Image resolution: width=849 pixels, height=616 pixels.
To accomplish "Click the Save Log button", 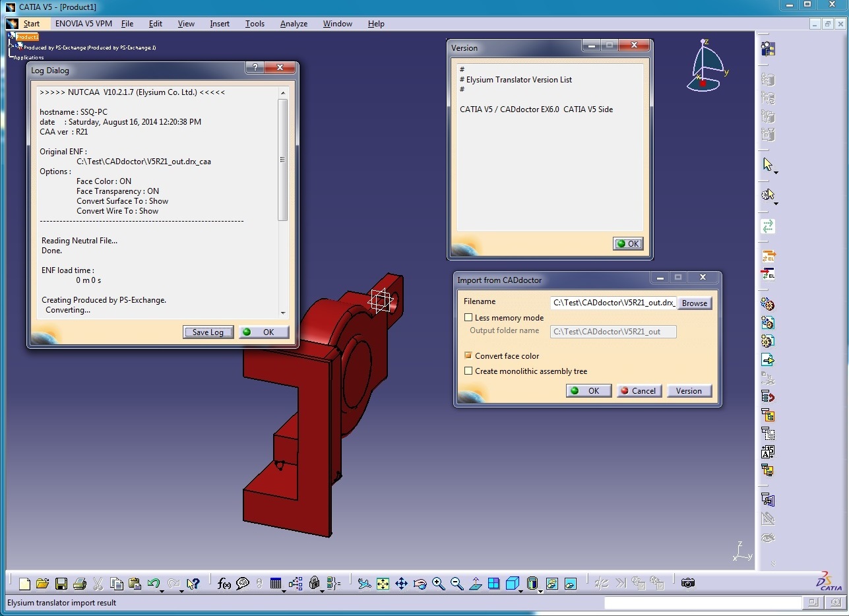I will pos(208,332).
